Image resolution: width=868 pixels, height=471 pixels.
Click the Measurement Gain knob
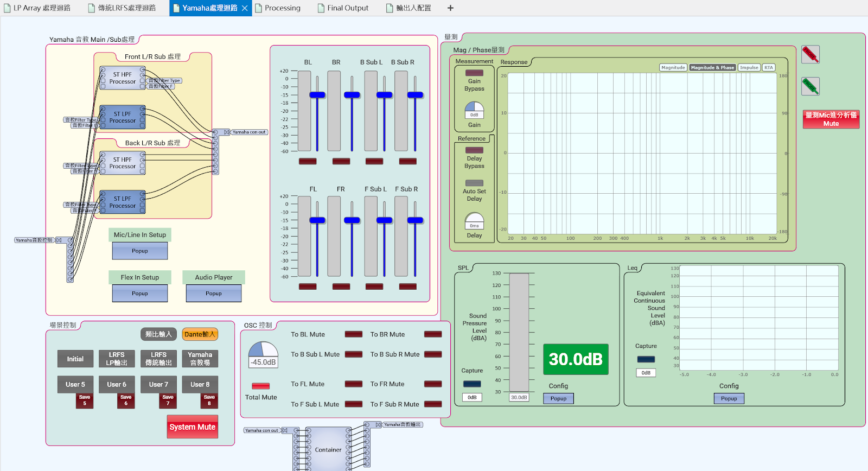pos(474,110)
